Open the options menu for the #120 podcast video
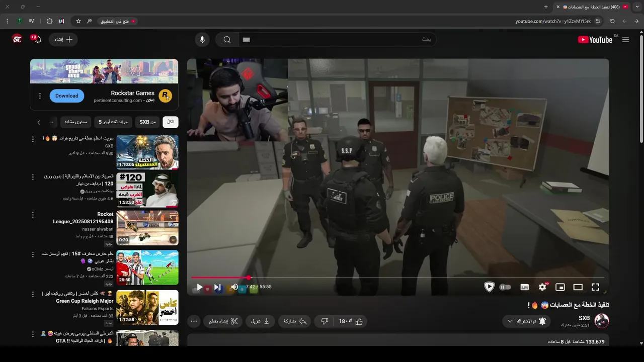The width and height of the screenshot is (644, 362). coord(33,177)
